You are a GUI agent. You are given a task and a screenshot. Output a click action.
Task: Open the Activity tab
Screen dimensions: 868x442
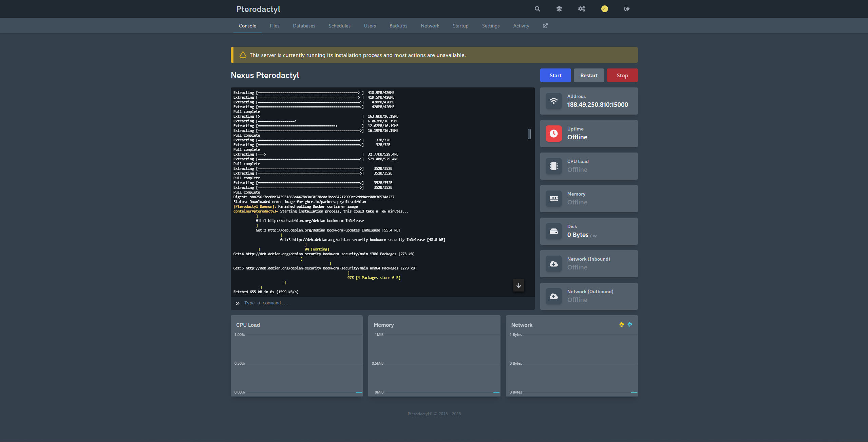pyautogui.click(x=521, y=26)
